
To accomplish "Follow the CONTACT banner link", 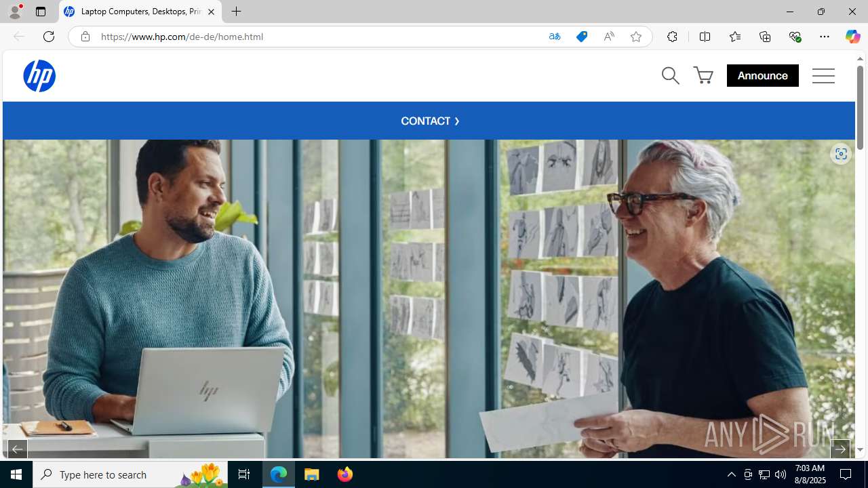I will tap(430, 121).
